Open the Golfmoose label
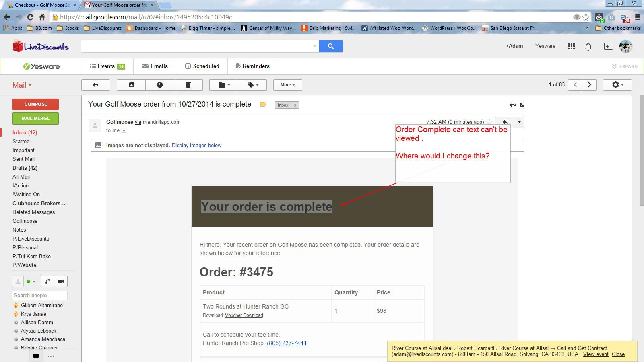 click(x=25, y=221)
